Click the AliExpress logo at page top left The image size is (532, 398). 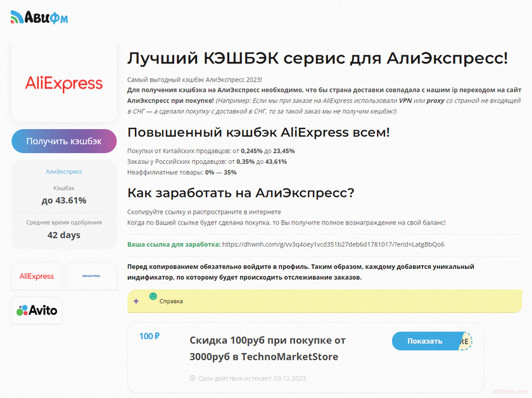point(63,82)
